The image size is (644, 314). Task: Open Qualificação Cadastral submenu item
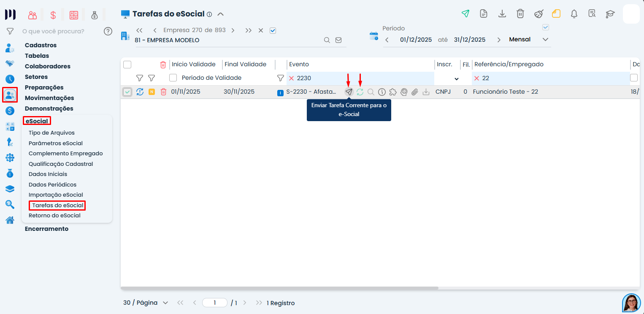[61, 164]
